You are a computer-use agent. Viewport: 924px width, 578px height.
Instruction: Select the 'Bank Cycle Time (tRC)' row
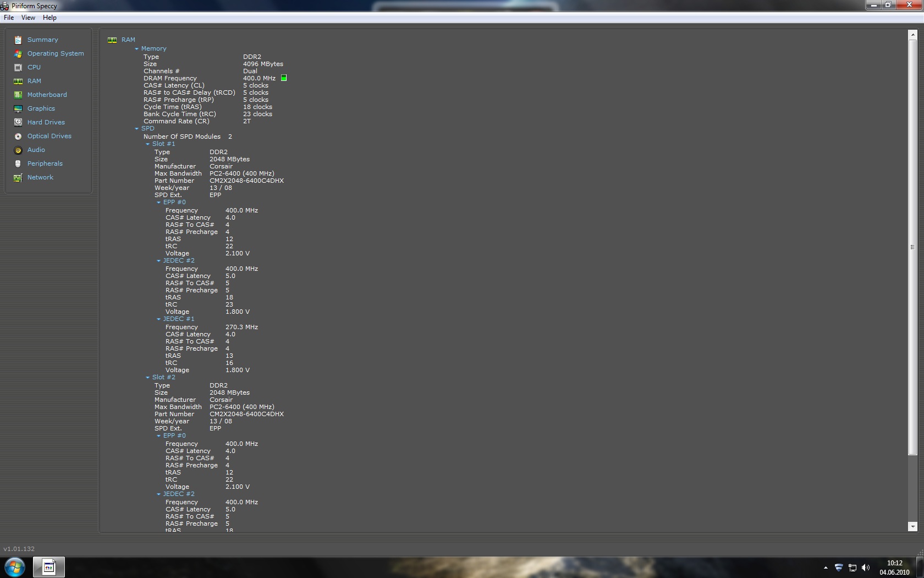point(208,114)
